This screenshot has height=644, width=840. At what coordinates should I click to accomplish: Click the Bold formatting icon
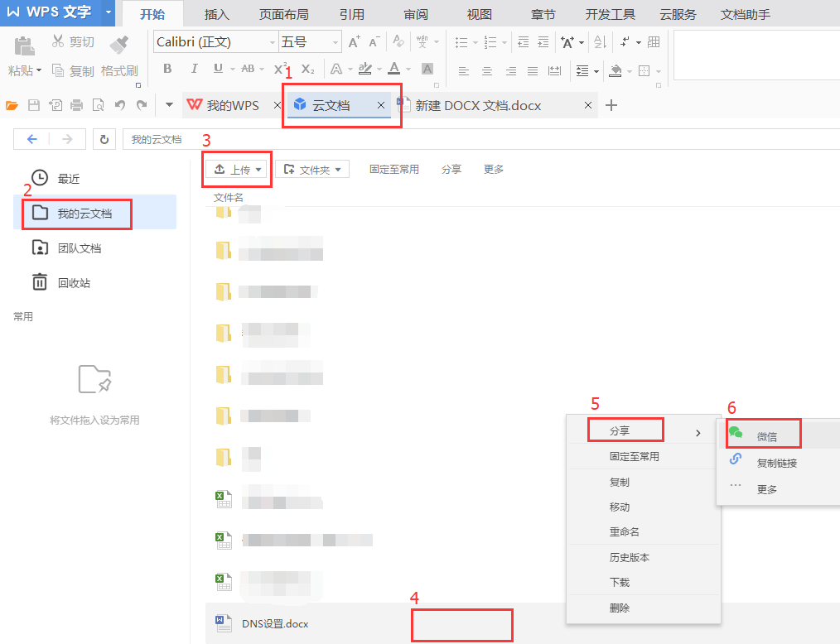coord(167,69)
